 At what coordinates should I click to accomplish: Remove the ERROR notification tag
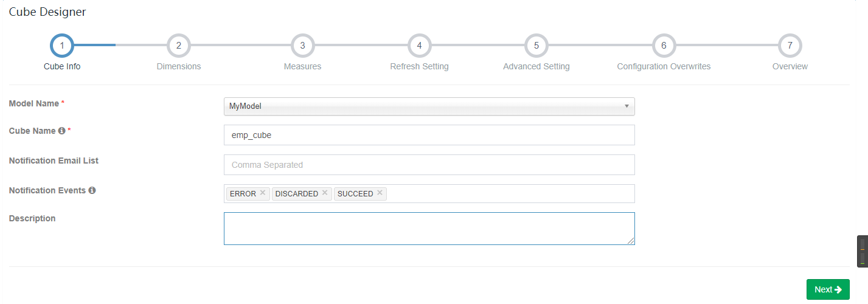[263, 193]
